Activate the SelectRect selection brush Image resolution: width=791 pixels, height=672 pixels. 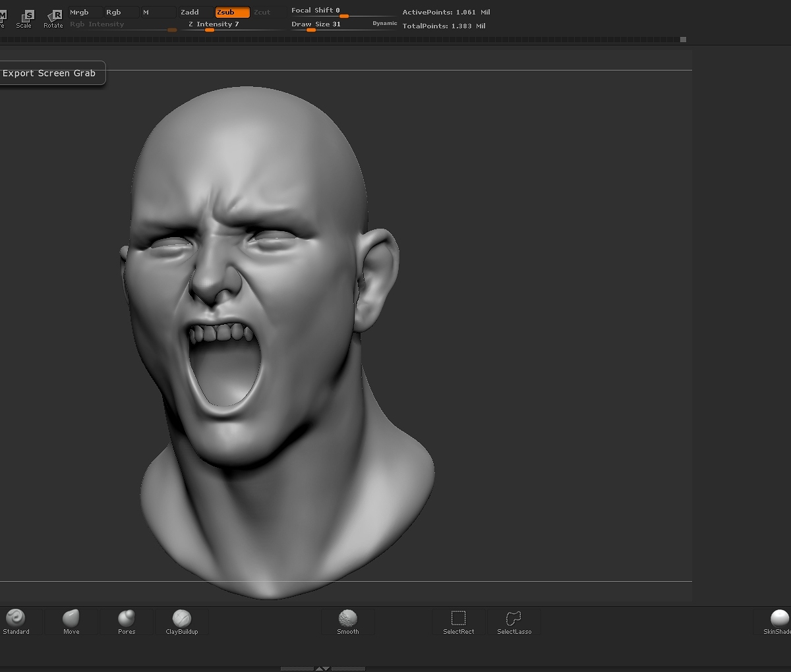pos(459,622)
